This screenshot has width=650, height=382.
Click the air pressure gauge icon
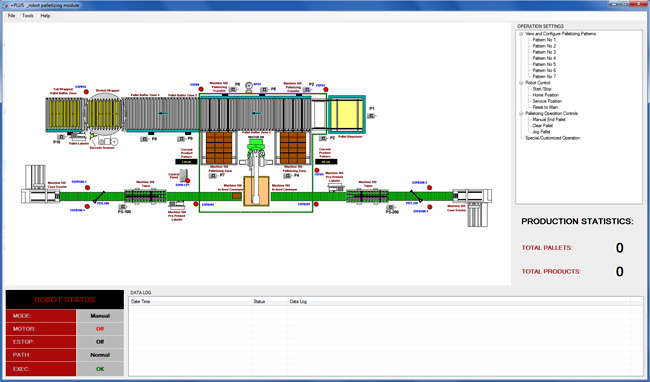tap(249, 87)
